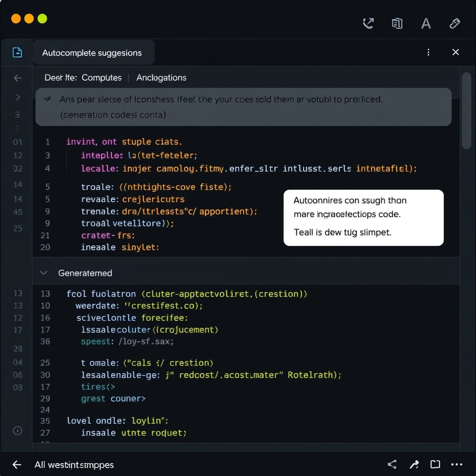Open the horizontal three-dot menu at the bottom right
Screen dimensions: 476x476
tap(456, 464)
